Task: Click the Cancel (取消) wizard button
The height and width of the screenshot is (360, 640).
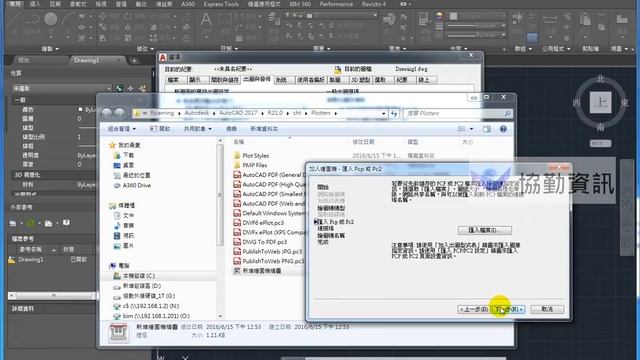Action: tap(547, 309)
